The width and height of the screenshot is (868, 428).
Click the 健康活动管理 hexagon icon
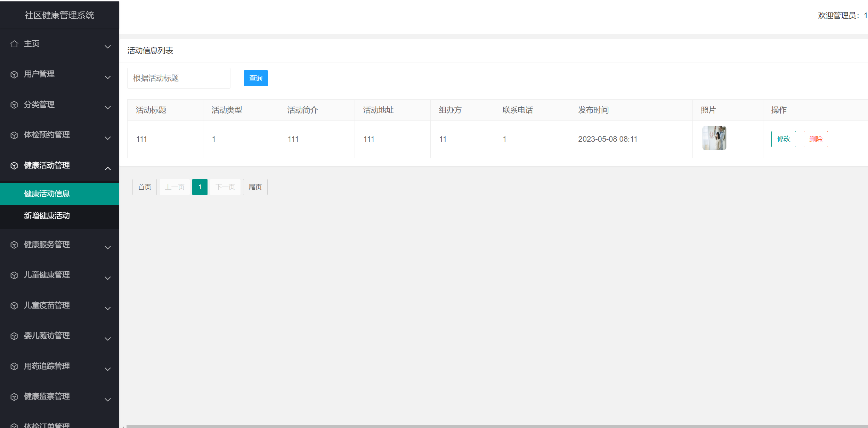14,165
